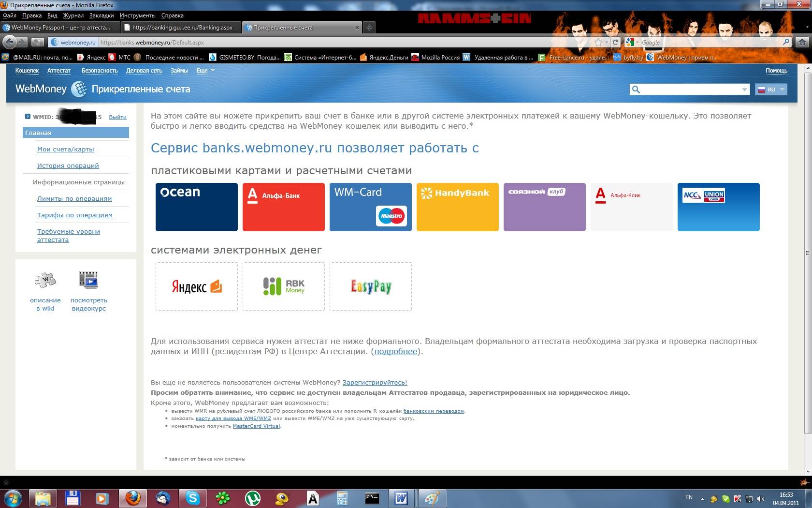812x508 pixels.
Task: Click the WebMoney logo icon in header
Action: (78, 89)
